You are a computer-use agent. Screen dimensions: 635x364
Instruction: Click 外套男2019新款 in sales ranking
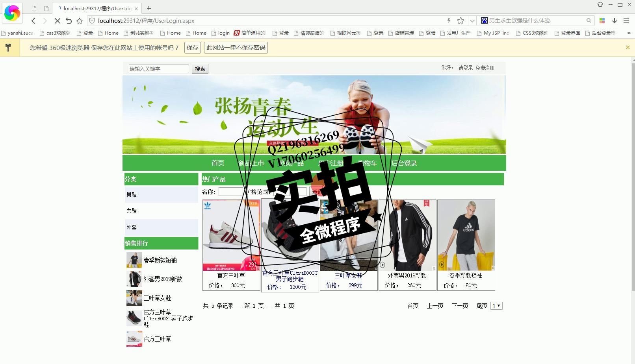tap(163, 279)
